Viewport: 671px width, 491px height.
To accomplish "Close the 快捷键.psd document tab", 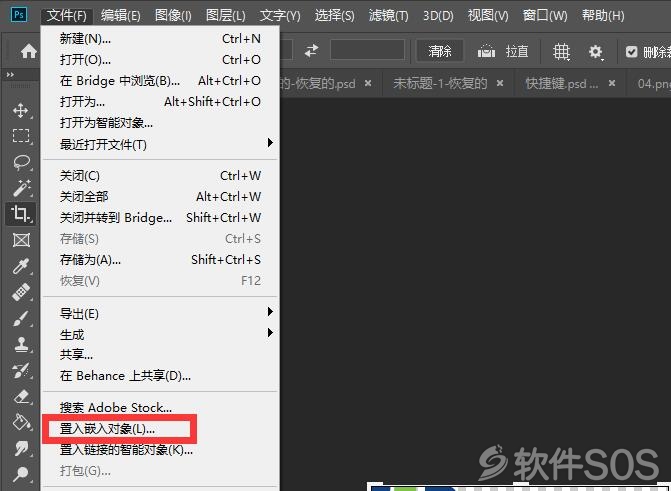I will [612, 83].
